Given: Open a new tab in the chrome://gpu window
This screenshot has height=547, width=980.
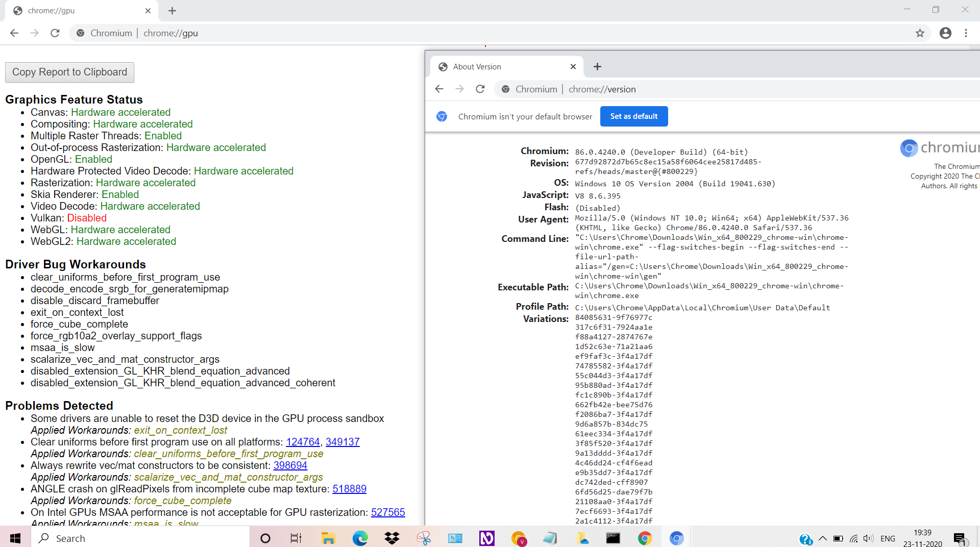Looking at the screenshot, I should click(172, 11).
